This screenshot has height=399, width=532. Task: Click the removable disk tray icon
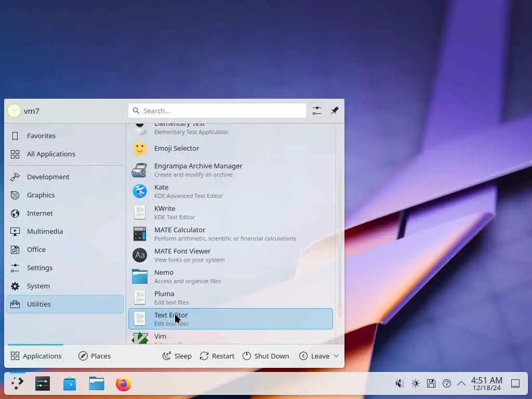click(431, 384)
